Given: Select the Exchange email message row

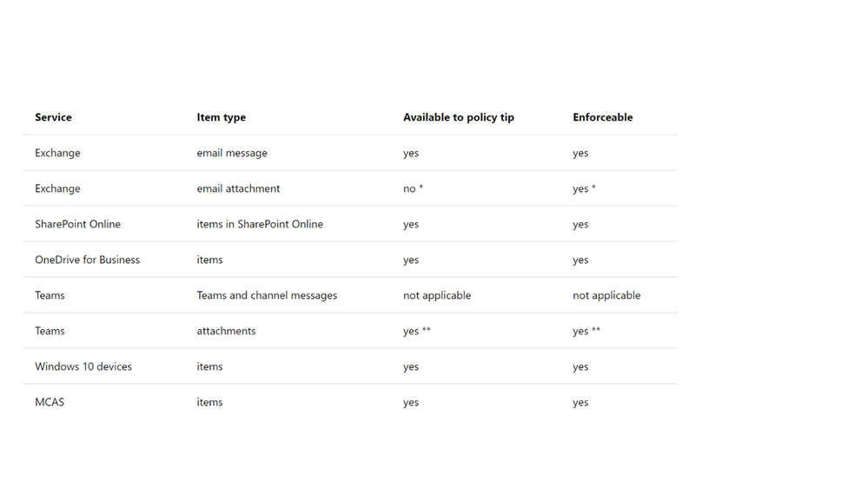Looking at the screenshot, I should (350, 153).
